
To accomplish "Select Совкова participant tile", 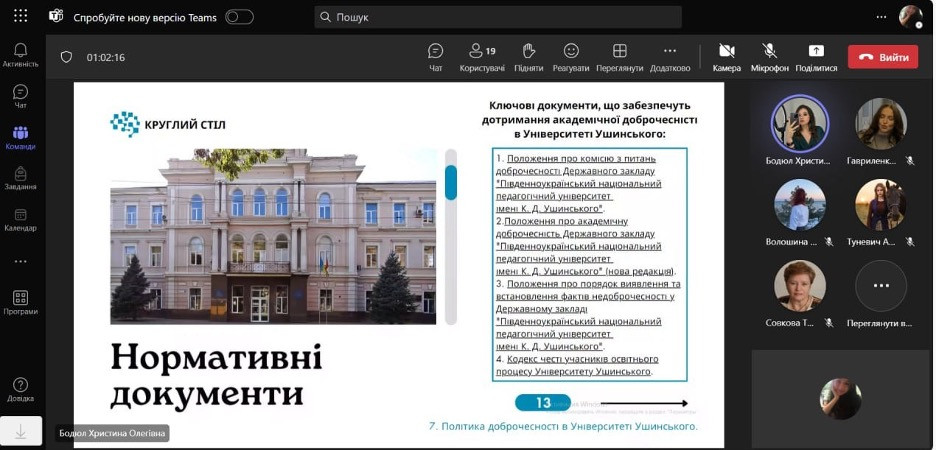I will tap(799, 293).
